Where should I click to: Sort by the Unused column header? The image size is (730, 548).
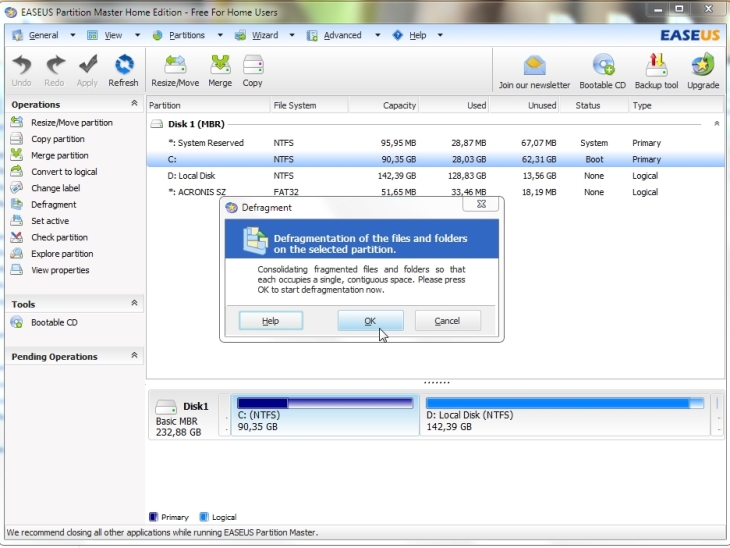coord(524,105)
